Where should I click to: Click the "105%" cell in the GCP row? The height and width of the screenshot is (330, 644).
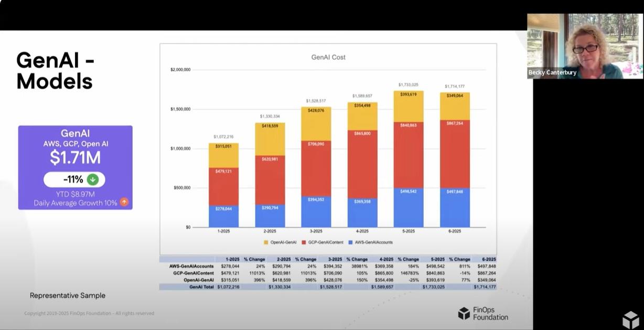(x=362, y=273)
